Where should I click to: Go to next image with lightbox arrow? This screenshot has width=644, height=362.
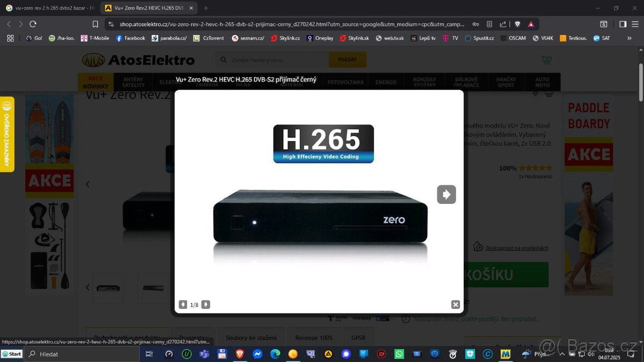pyautogui.click(x=447, y=194)
